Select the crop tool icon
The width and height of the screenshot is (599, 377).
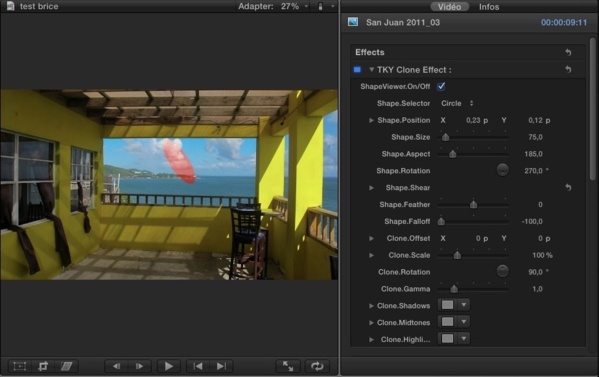click(x=43, y=366)
